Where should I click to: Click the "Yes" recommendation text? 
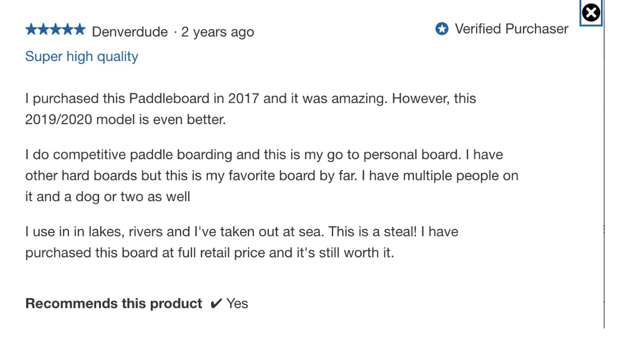(x=237, y=304)
